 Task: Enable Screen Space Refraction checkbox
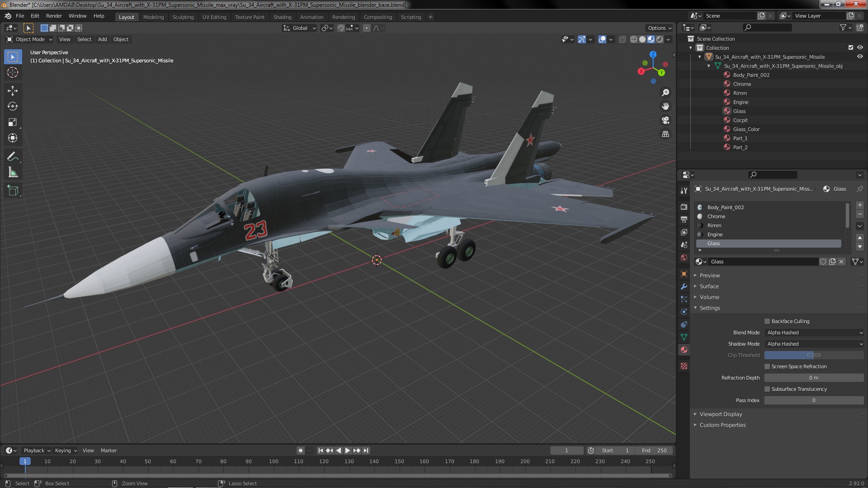click(x=767, y=366)
